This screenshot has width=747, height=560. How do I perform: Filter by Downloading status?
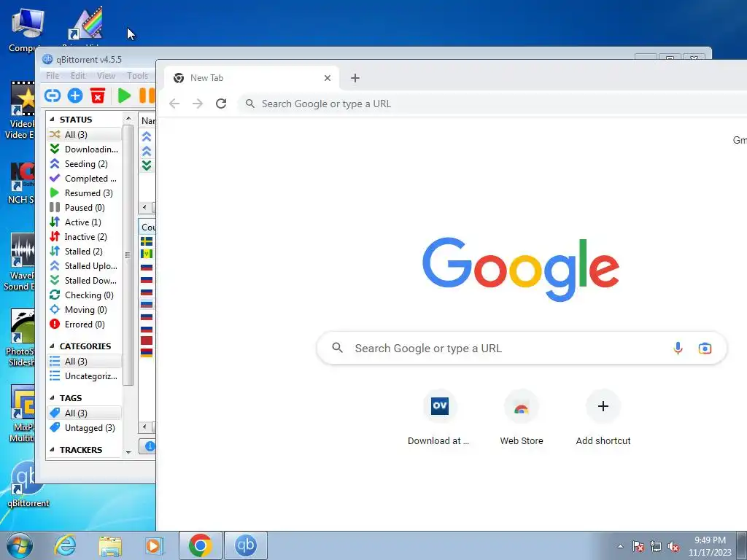pyautogui.click(x=85, y=149)
